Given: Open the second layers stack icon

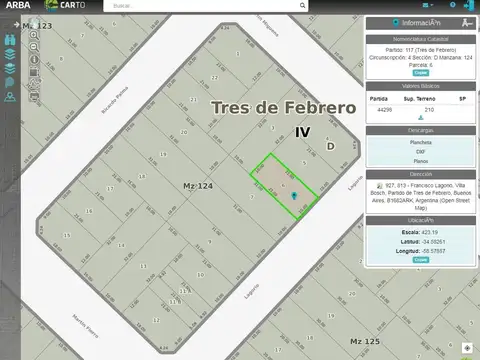Looking at the screenshot, I should 10,68.
